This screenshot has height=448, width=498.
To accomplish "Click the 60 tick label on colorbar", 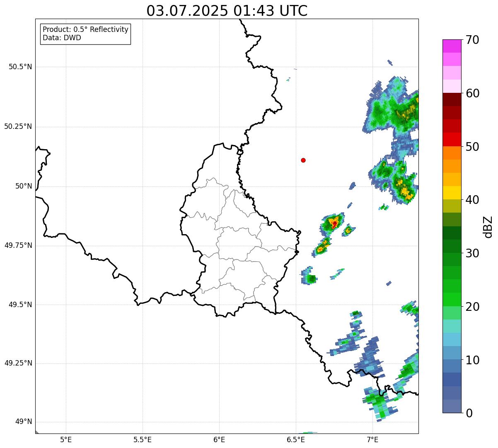I will pos(472,93).
